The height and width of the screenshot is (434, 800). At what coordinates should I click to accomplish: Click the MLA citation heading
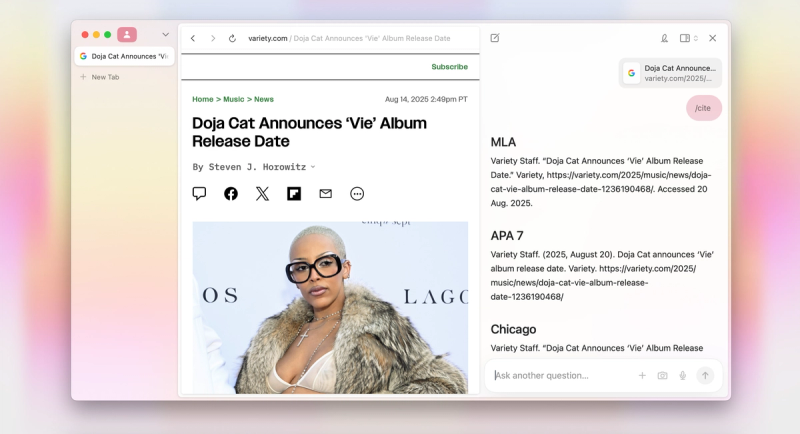point(504,142)
